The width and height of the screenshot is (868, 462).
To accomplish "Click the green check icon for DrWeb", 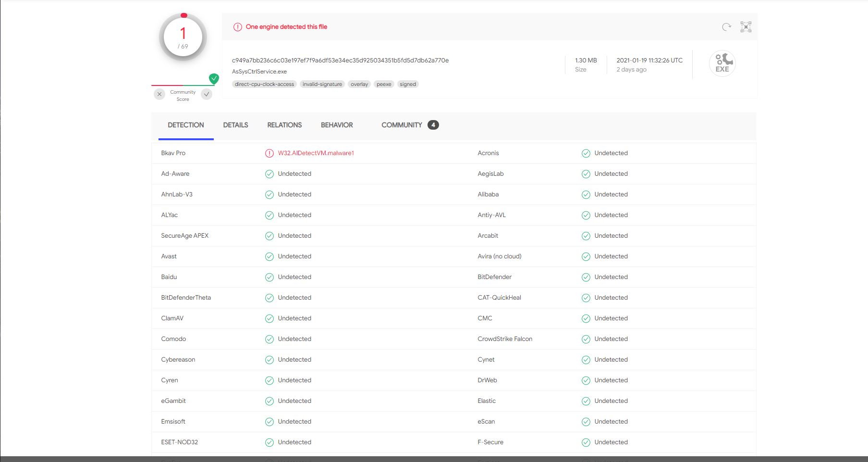I will 586,380.
